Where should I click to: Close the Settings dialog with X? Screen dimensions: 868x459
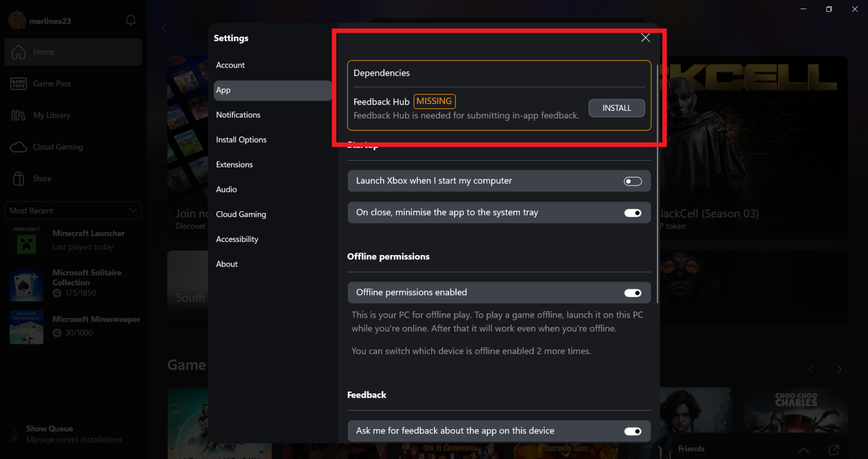pyautogui.click(x=645, y=38)
